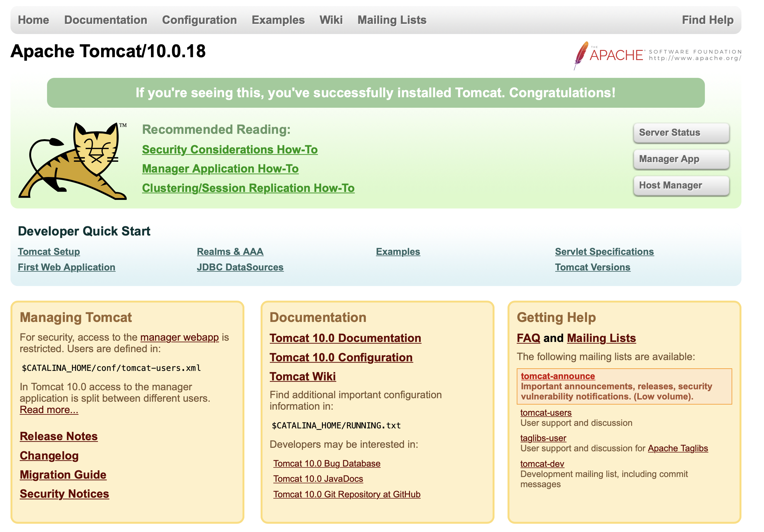Image resolution: width=764 pixels, height=532 pixels.
Task: Open Clustering/Session Replication How-To link
Action: pos(248,188)
